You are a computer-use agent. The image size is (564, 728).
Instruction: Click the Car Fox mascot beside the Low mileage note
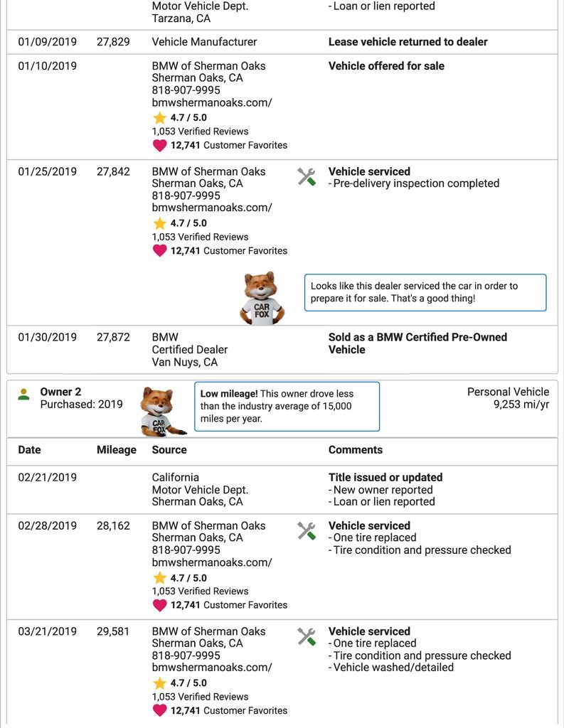(x=160, y=411)
